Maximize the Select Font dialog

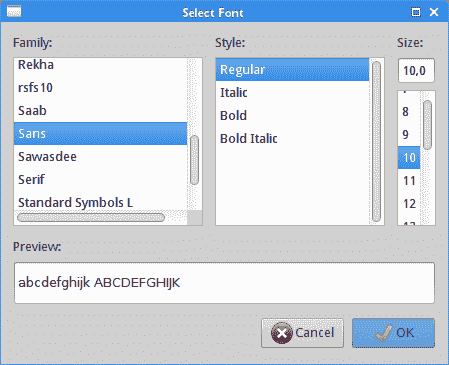click(x=416, y=12)
